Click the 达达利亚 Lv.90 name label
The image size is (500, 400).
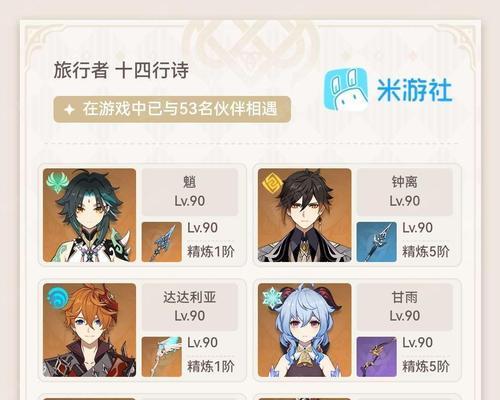coord(190,307)
